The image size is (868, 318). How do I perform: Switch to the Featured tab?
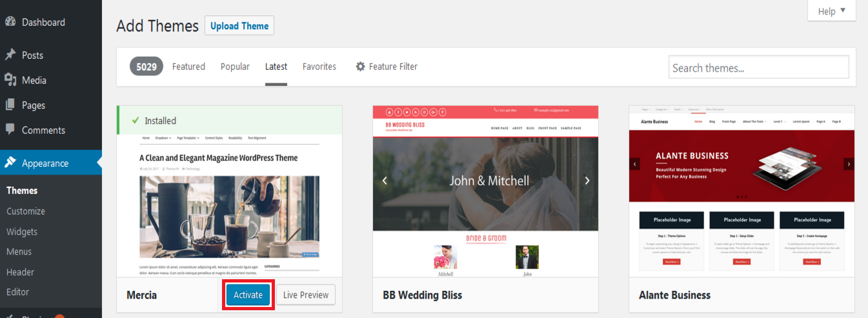click(x=188, y=67)
